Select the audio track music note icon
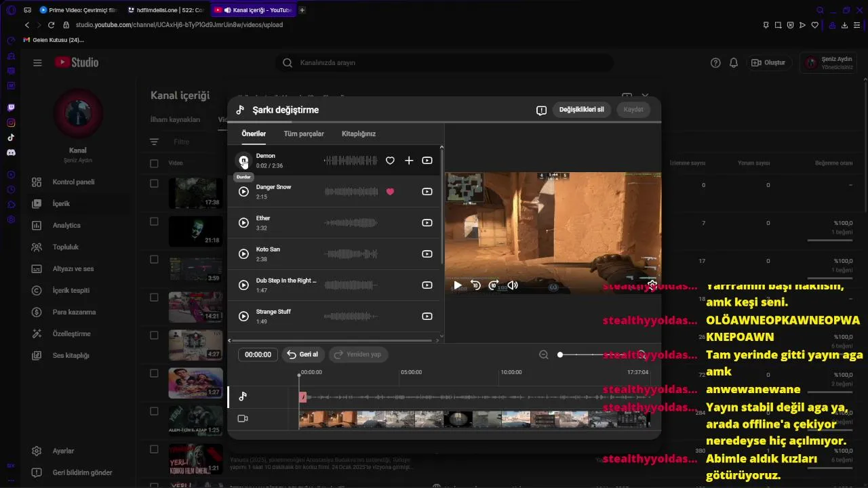This screenshot has width=868, height=488. 243,397
